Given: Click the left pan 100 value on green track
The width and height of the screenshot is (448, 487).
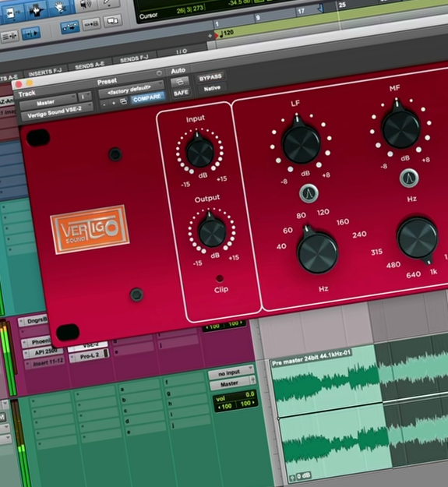Looking at the screenshot, I should (x=224, y=406).
